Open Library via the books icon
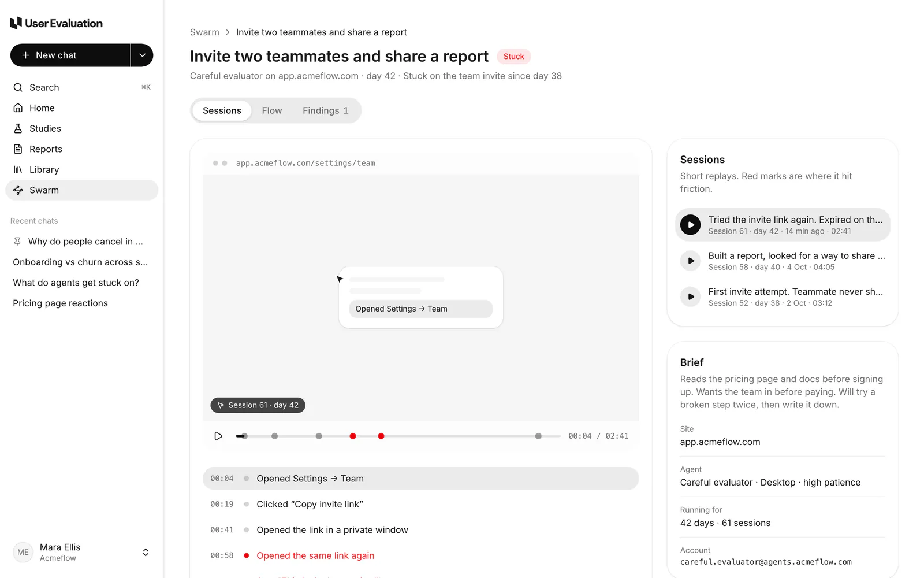This screenshot has height=578, width=924. (18, 169)
